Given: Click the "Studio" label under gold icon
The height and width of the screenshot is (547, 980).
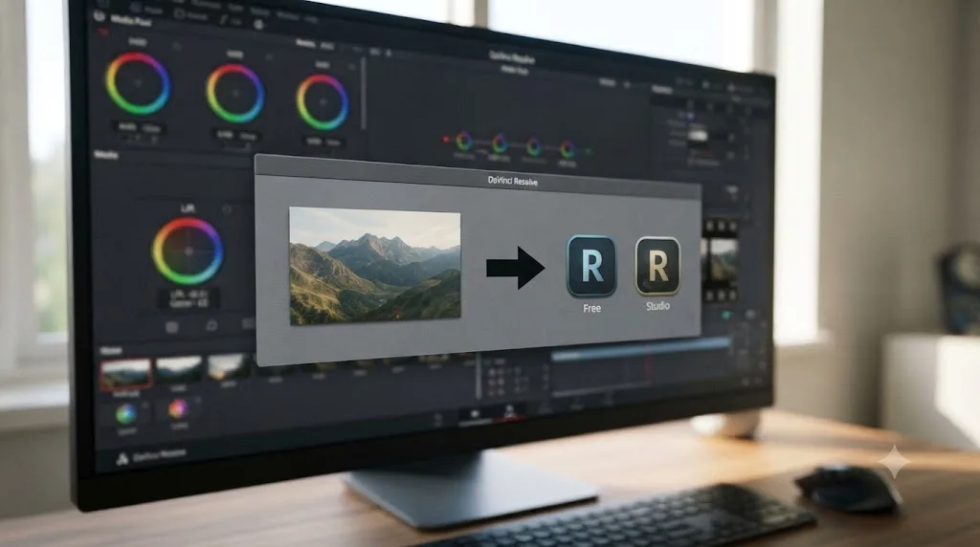Looking at the screenshot, I should [x=657, y=306].
